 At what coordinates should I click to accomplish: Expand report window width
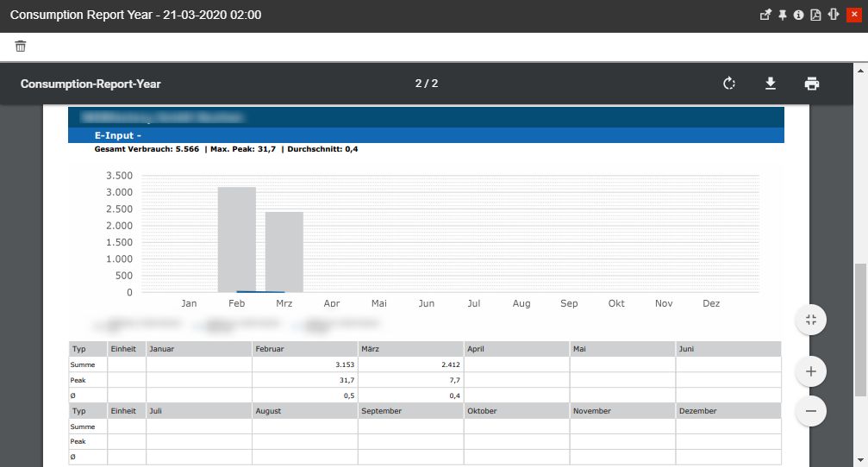(834, 16)
